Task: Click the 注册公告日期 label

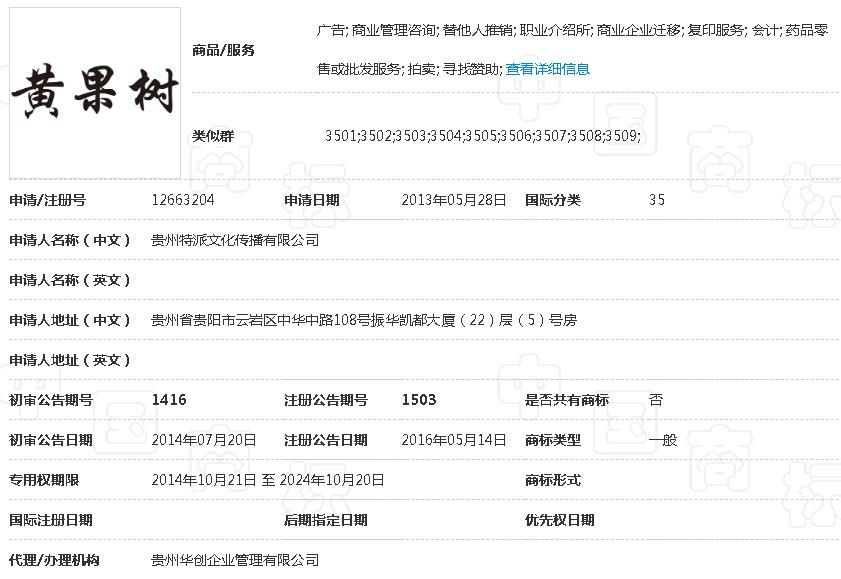Action: 326,440
